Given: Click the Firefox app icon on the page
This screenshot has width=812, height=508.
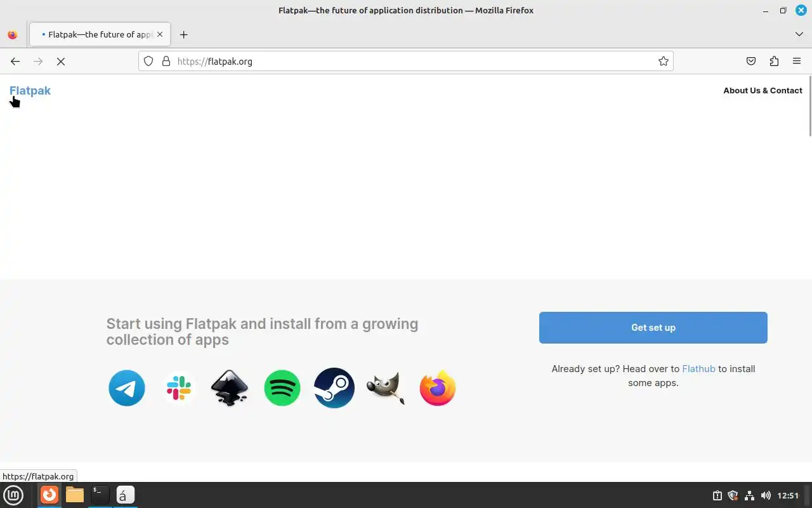Looking at the screenshot, I should (438, 388).
